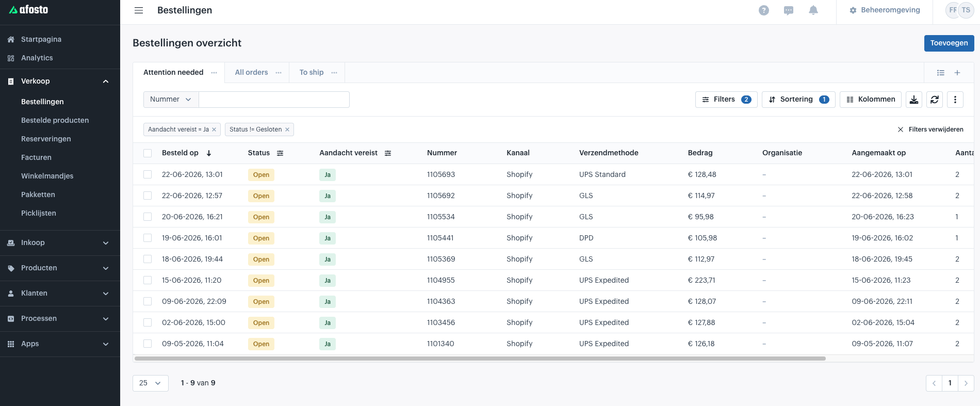This screenshot has width=980, height=406.
Task: Check the box for order 1105692
Action: (x=148, y=196)
